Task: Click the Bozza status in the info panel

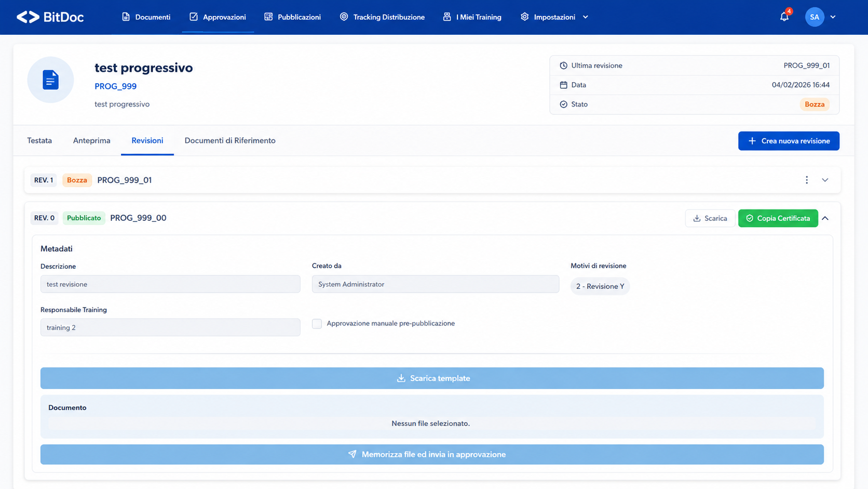Action: 814,104
